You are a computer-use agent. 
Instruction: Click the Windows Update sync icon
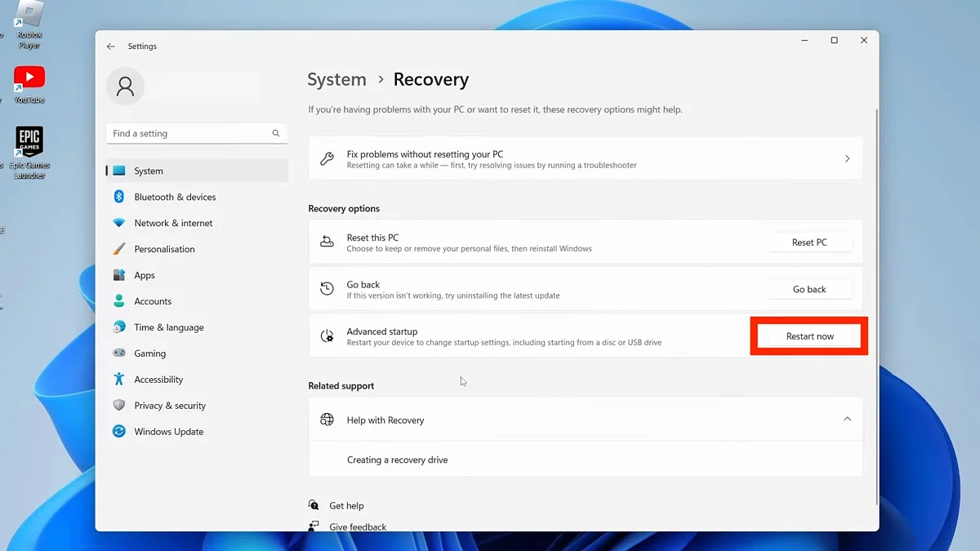point(118,432)
